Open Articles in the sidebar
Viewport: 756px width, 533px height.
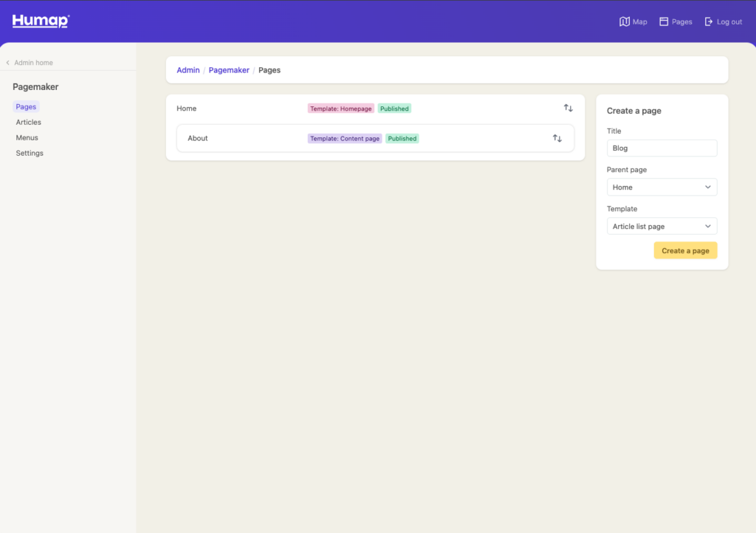tap(29, 123)
